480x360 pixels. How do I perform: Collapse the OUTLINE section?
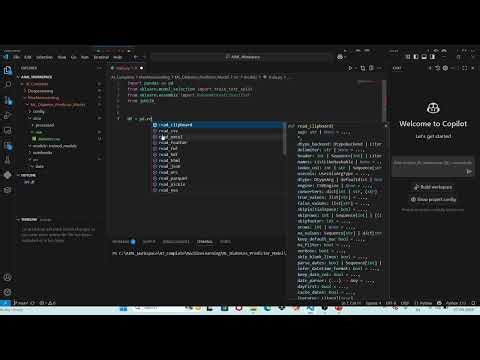[x=28, y=175]
